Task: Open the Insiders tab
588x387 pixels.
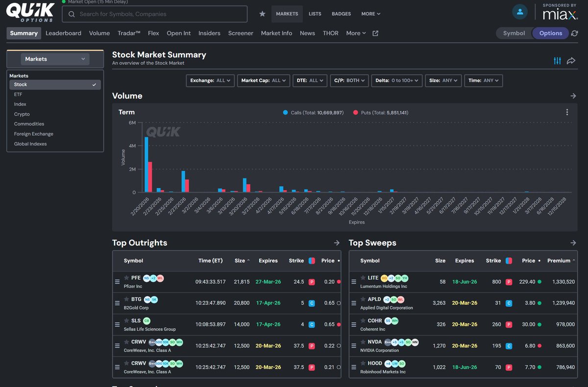Action: [x=209, y=33]
